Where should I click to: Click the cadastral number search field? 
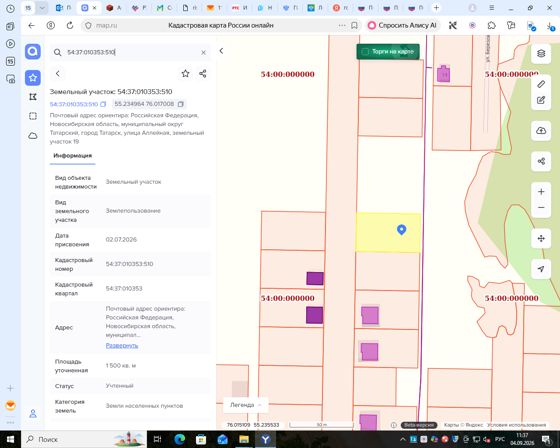coord(130,53)
